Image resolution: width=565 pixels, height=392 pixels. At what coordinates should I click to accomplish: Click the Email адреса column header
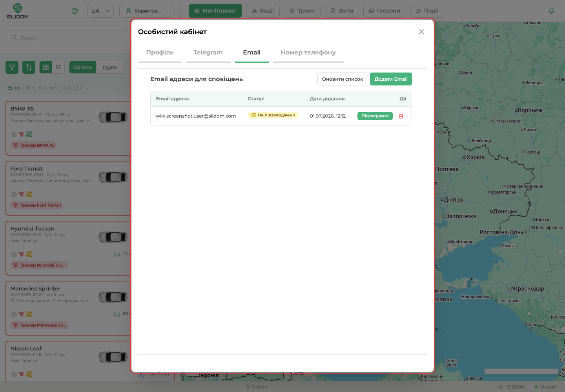pos(172,99)
